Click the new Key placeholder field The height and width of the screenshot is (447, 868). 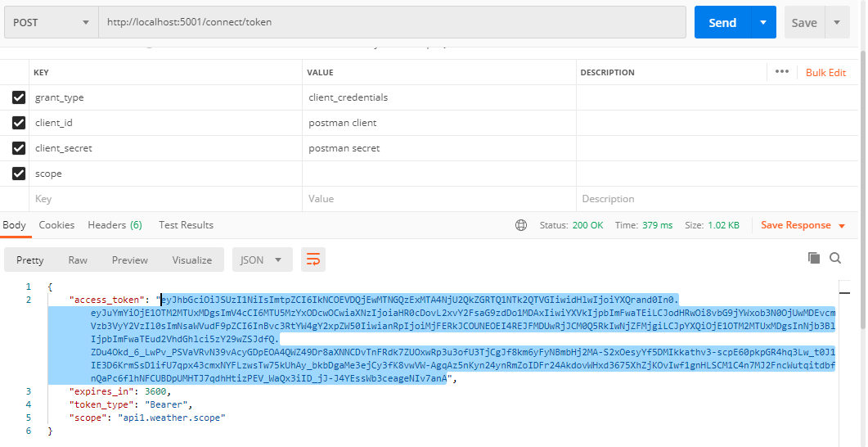pyautogui.click(x=165, y=199)
